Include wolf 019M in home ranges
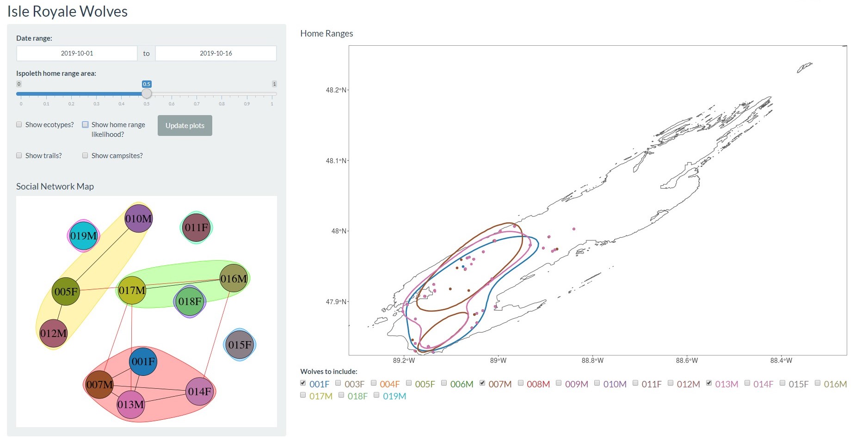 377,395
